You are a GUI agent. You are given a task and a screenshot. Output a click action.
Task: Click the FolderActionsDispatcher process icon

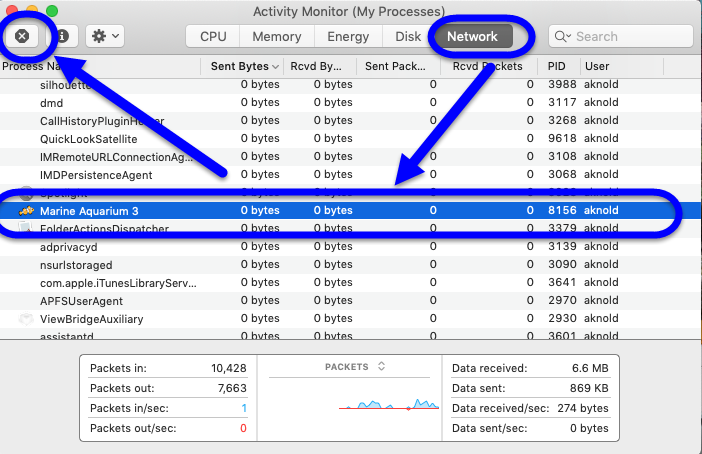pos(26,229)
